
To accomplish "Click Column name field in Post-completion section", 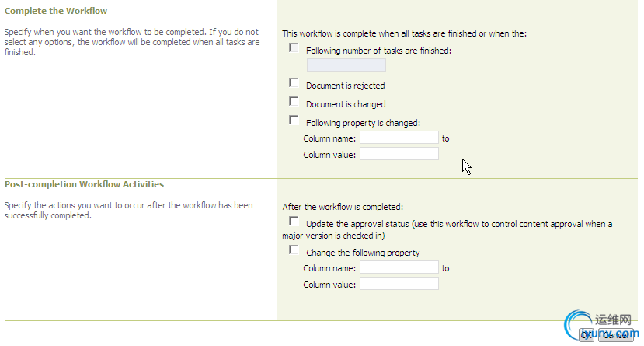I will [x=399, y=267].
